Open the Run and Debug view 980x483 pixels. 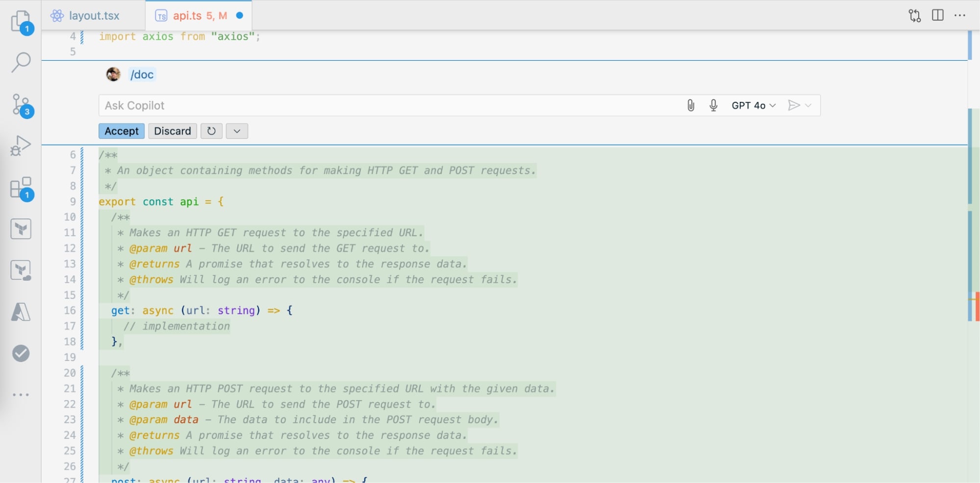pos(21,145)
